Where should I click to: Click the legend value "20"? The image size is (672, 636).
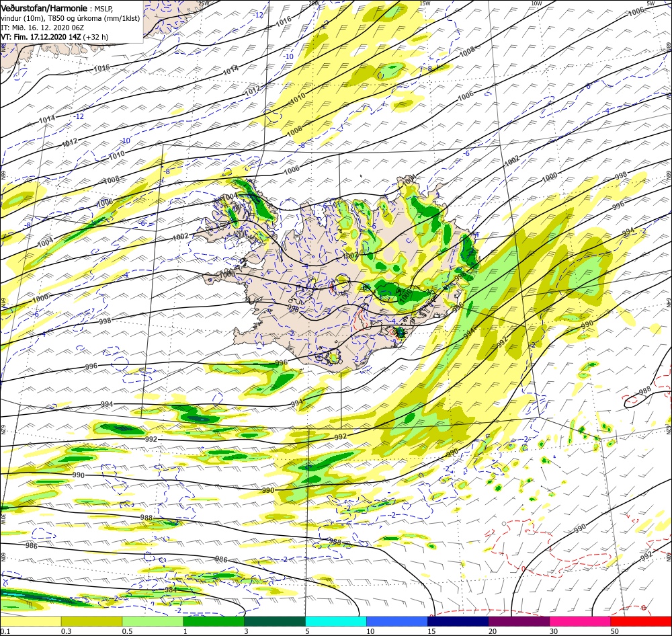point(493,631)
